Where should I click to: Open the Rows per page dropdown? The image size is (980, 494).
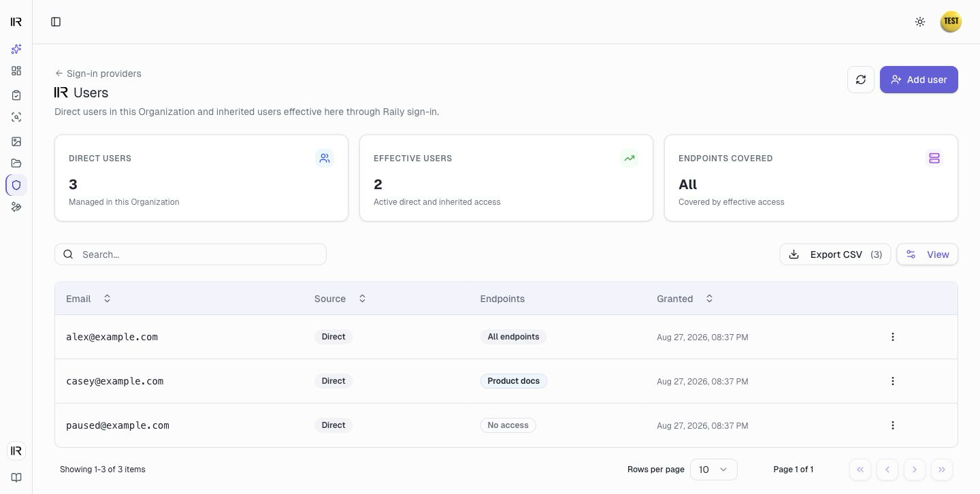[x=714, y=470]
